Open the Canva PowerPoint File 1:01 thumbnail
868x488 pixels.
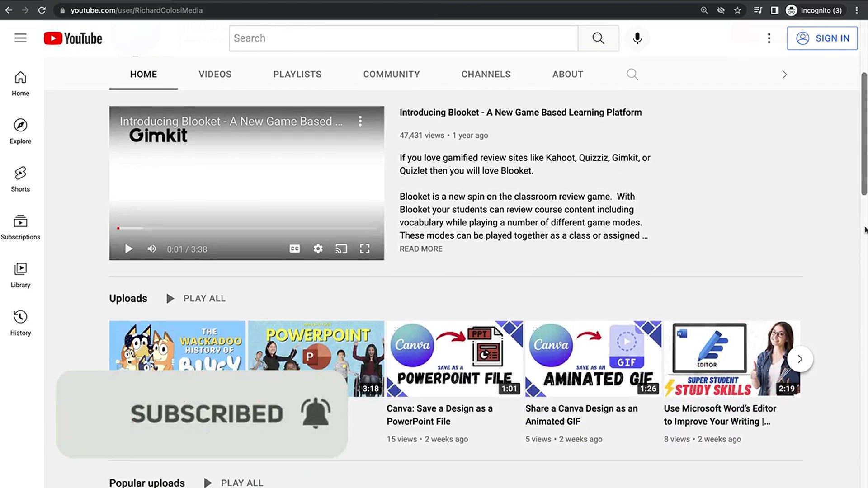click(454, 359)
